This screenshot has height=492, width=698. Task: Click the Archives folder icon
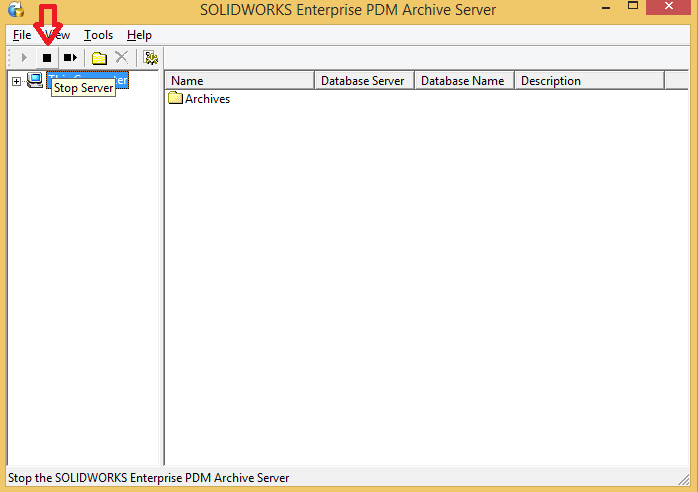point(175,98)
